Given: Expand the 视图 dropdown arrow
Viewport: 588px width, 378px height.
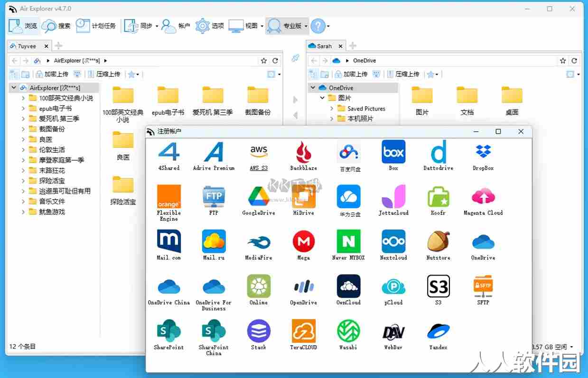Looking at the screenshot, I should click(262, 26).
